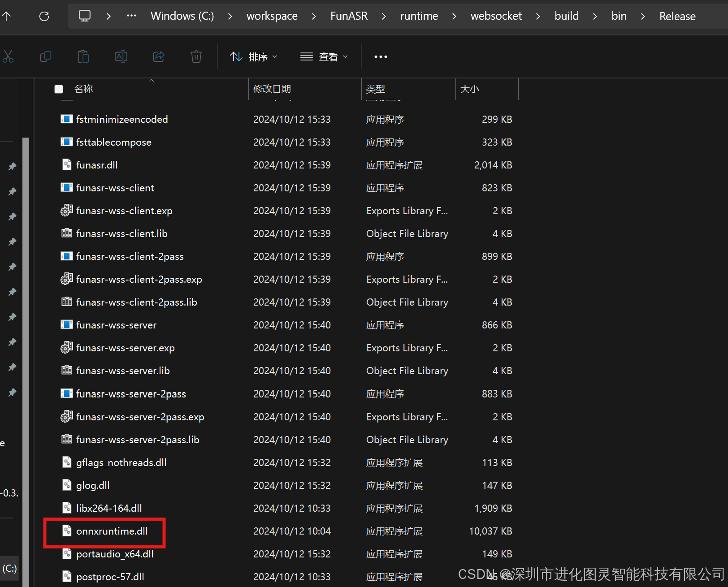The width and height of the screenshot is (728, 587).
Task: Sort by the 名称 column header
Action: coord(83,89)
